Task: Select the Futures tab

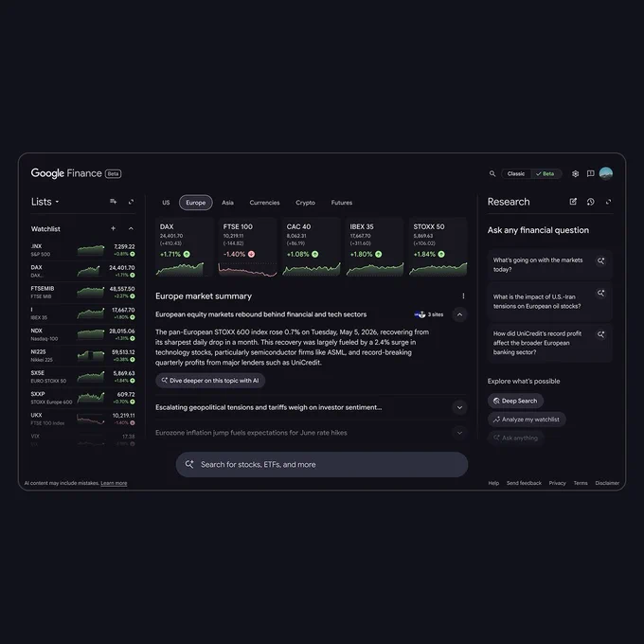Action: tap(342, 203)
